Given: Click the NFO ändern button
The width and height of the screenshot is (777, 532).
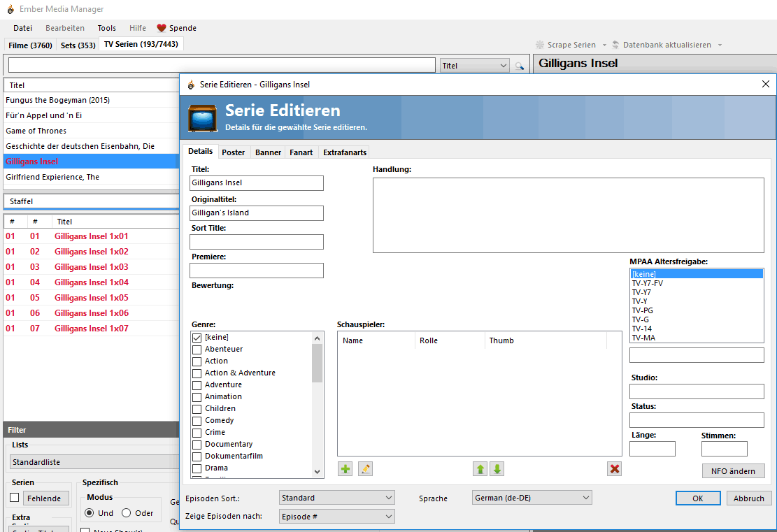Looking at the screenshot, I should (x=734, y=471).
